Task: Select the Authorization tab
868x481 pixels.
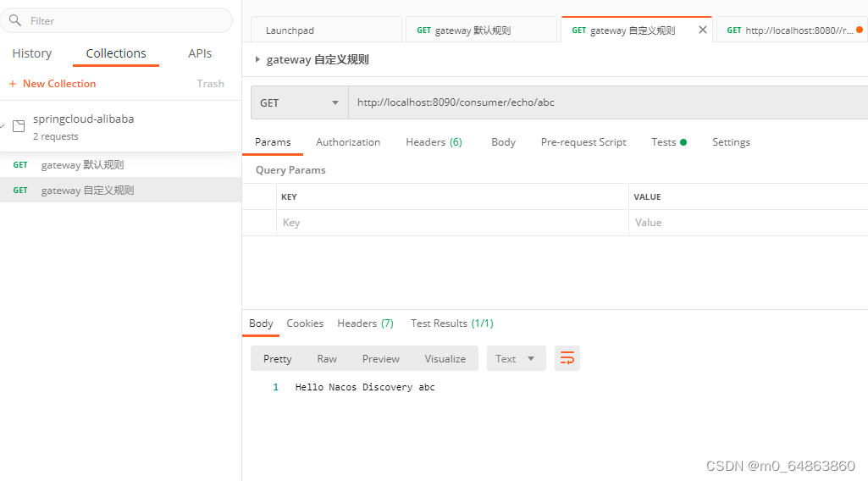Action: (x=348, y=142)
